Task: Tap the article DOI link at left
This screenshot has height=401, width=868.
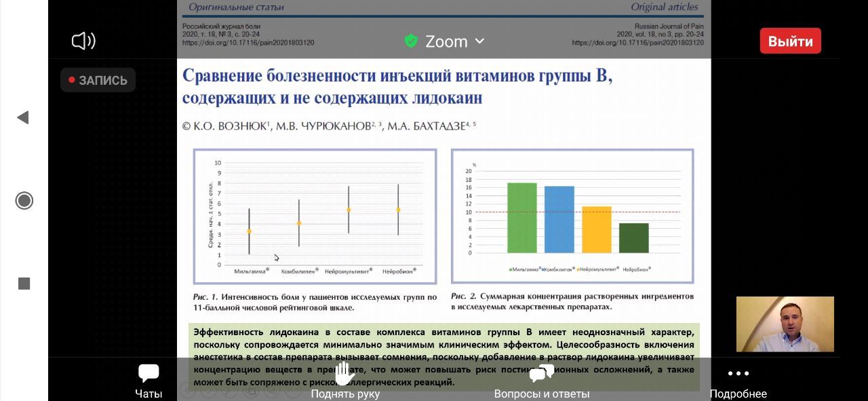Action: click(248, 42)
